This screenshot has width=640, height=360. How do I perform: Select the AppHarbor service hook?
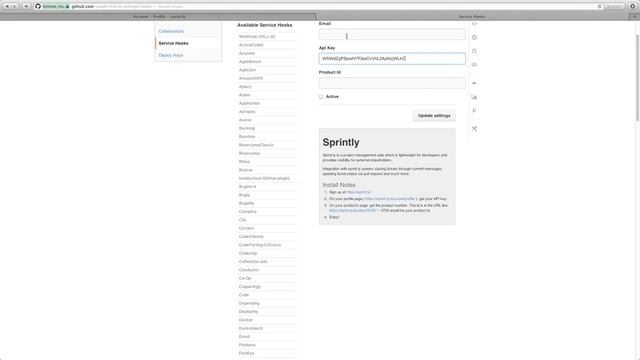pyautogui.click(x=249, y=104)
